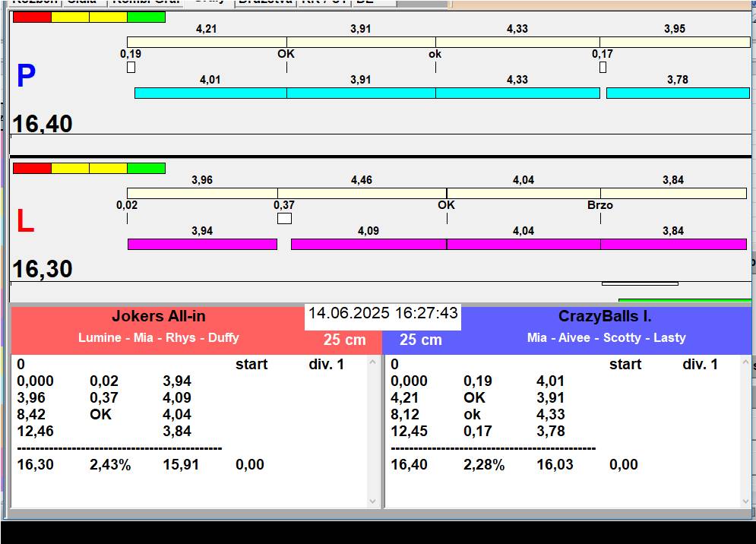Open the Družstva tab
756x544 pixels.
click(264, 2)
